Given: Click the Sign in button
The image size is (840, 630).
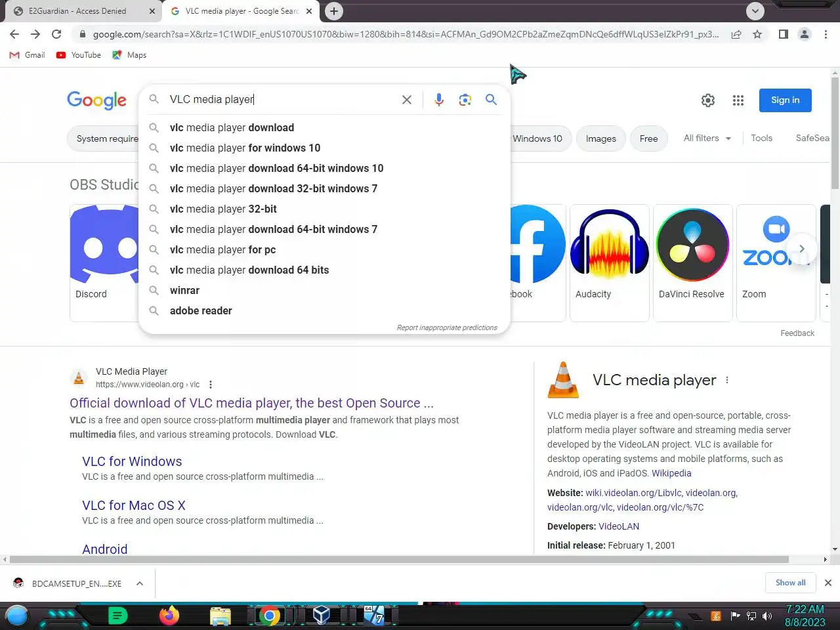Looking at the screenshot, I should coord(786,100).
